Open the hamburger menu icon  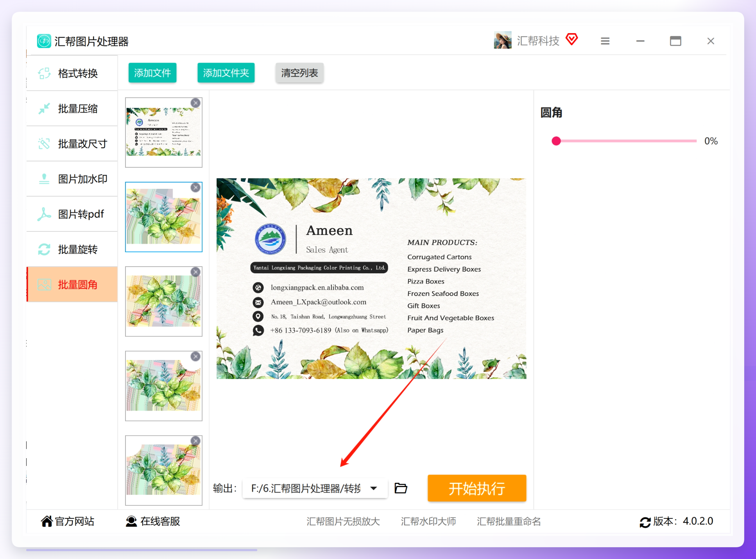point(605,41)
